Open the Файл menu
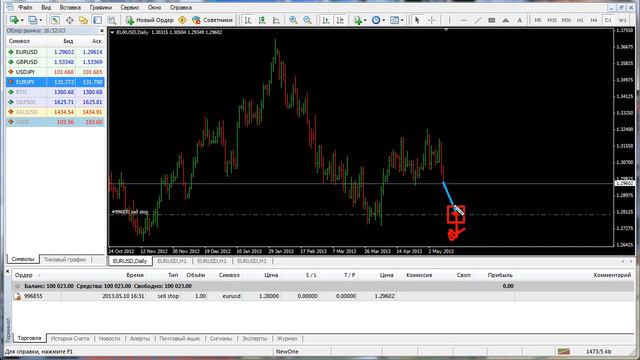 pos(25,7)
